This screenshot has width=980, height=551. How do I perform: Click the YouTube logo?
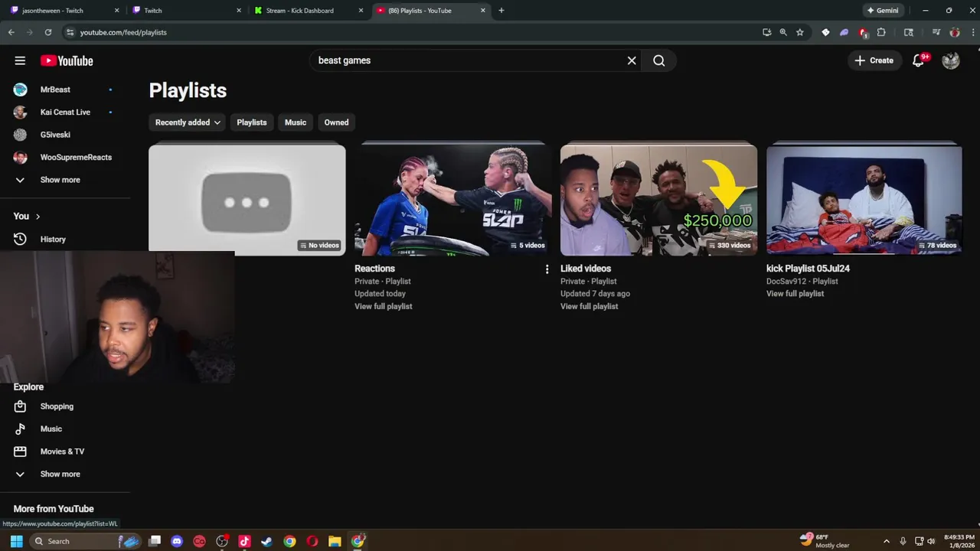67,60
